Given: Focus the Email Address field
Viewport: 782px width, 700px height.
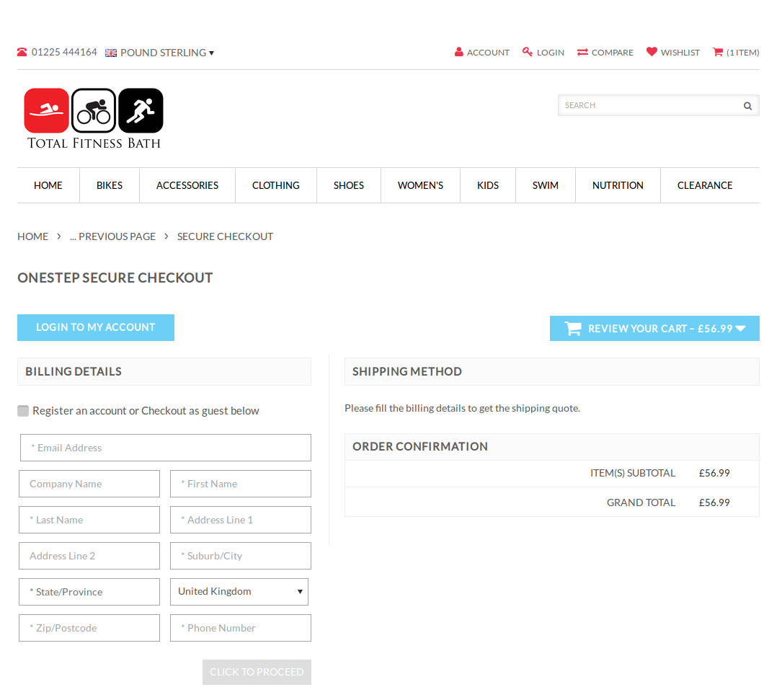Looking at the screenshot, I should [166, 448].
